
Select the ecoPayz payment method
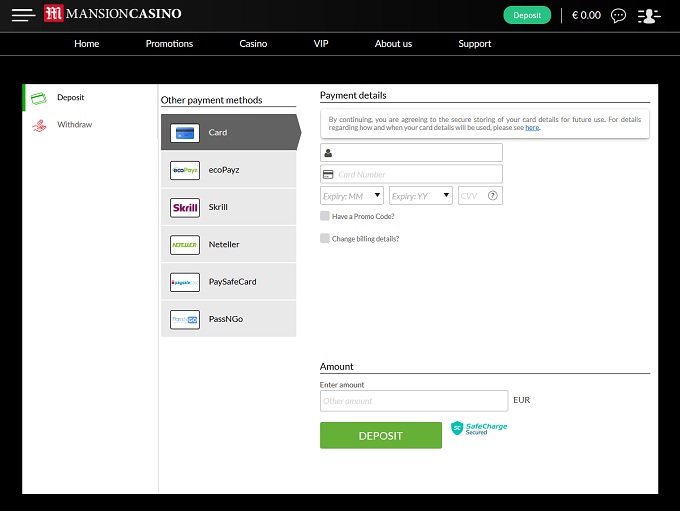click(x=228, y=170)
